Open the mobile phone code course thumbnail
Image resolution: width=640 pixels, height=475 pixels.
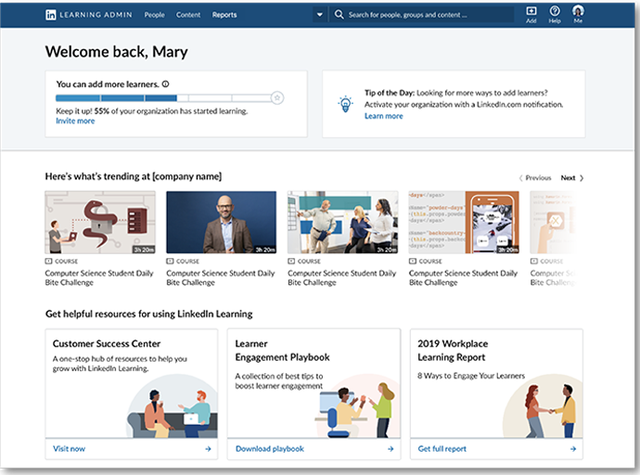pyautogui.click(x=464, y=222)
